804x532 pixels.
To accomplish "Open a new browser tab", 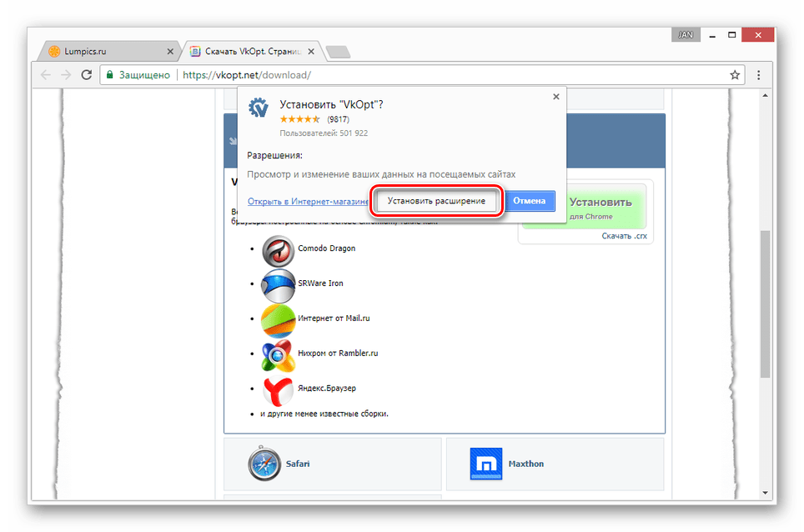I will (338, 52).
